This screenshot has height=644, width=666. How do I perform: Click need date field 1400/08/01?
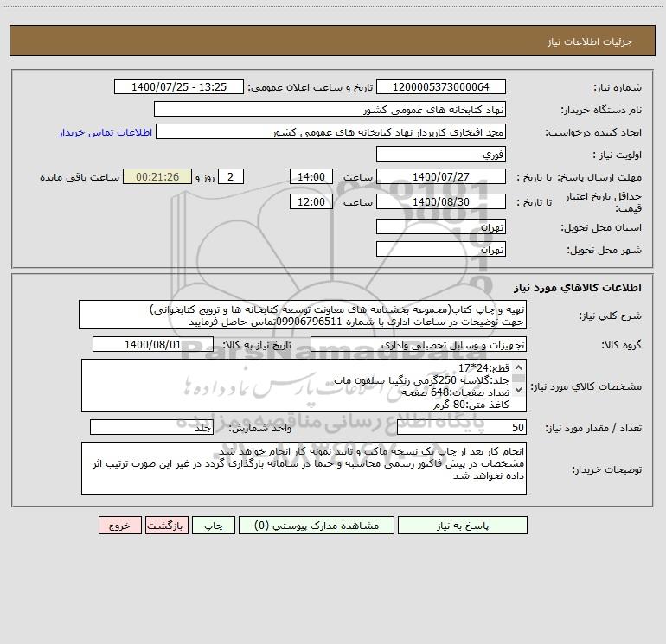pos(153,344)
